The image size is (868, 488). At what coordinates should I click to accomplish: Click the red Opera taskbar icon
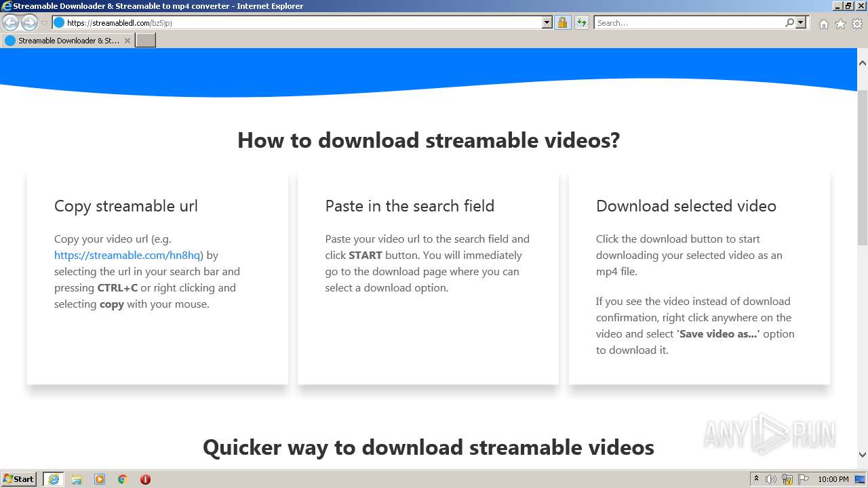145,479
